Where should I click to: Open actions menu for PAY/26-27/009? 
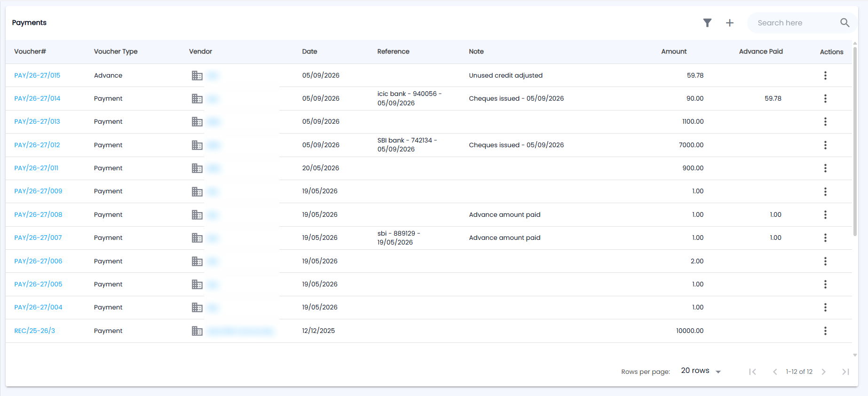click(x=825, y=191)
